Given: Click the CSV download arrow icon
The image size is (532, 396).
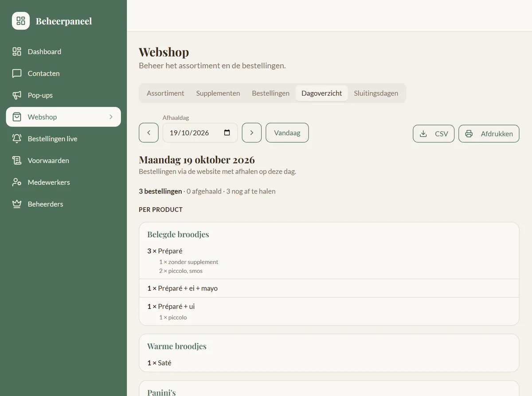Looking at the screenshot, I should (423, 134).
